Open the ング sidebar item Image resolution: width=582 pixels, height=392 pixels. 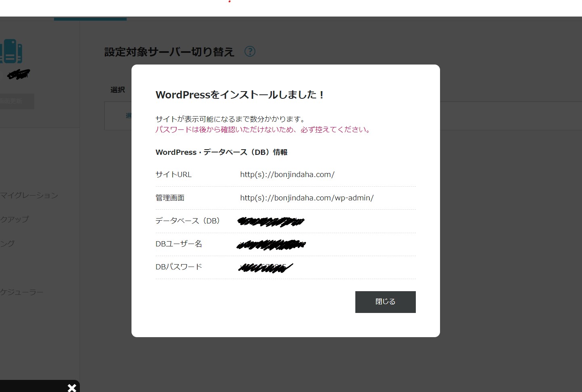7,244
